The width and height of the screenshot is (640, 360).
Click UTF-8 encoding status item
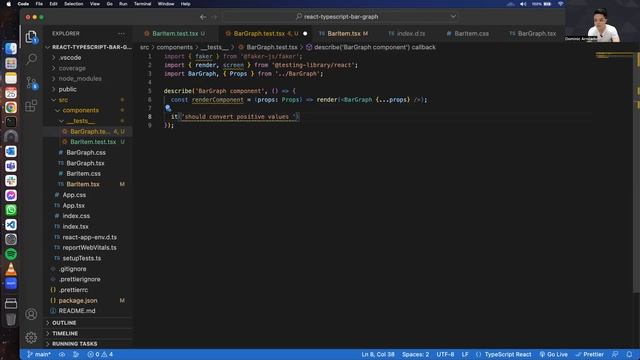445,354
